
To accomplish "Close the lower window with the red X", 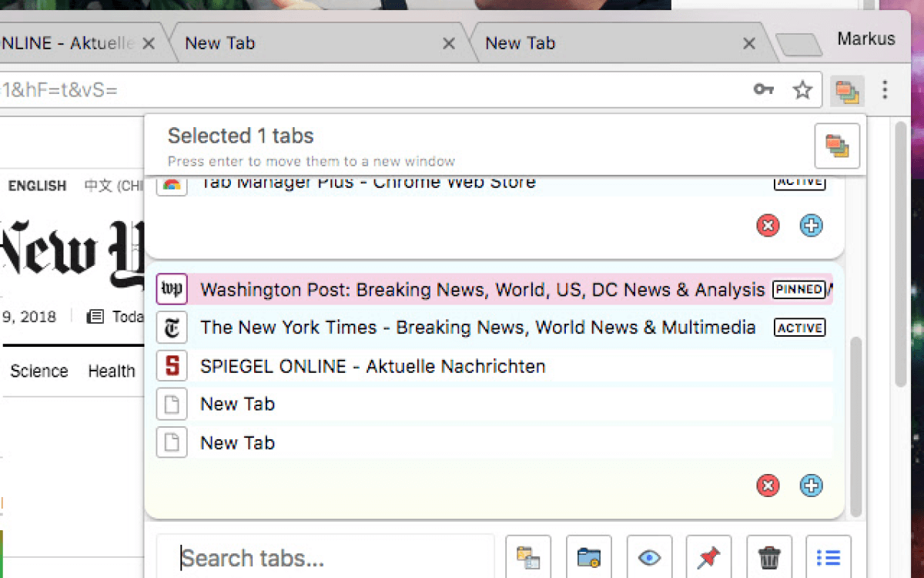I will (768, 486).
